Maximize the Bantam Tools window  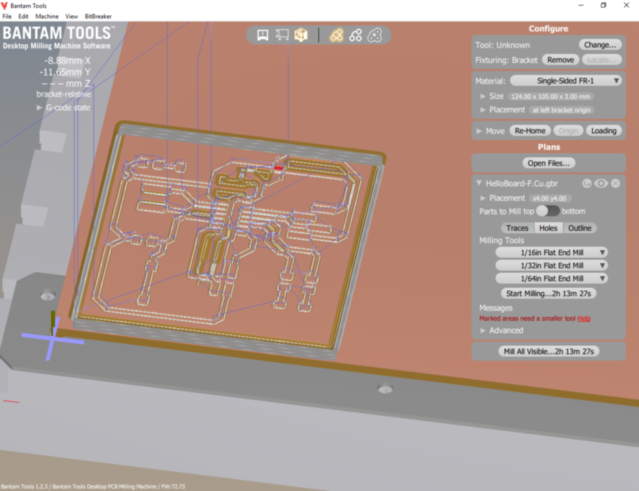[604, 5]
